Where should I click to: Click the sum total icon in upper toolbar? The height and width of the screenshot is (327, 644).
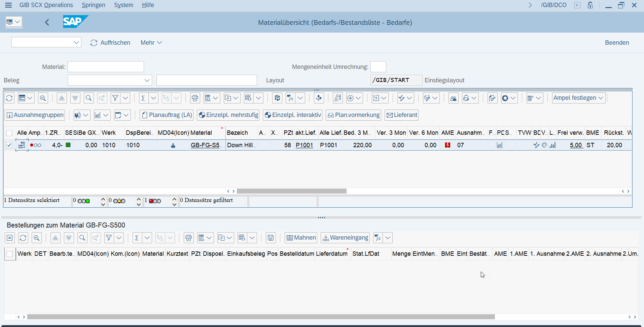tap(143, 98)
